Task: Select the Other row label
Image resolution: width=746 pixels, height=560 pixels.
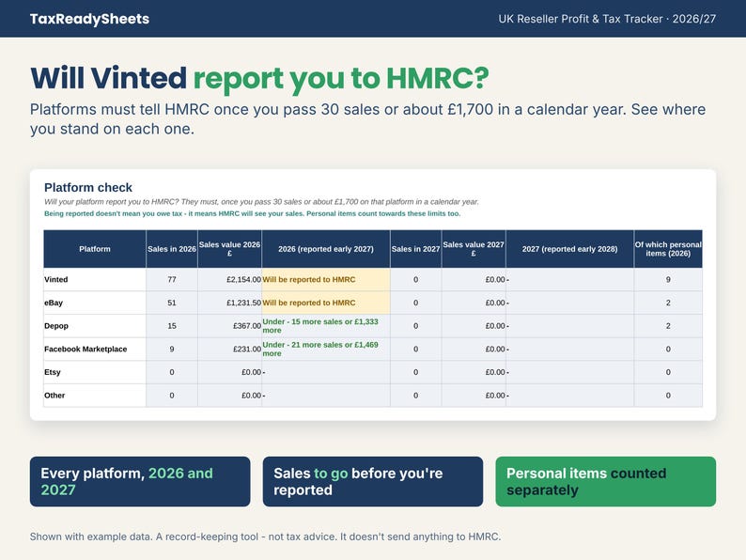Action: pyautogui.click(x=54, y=396)
